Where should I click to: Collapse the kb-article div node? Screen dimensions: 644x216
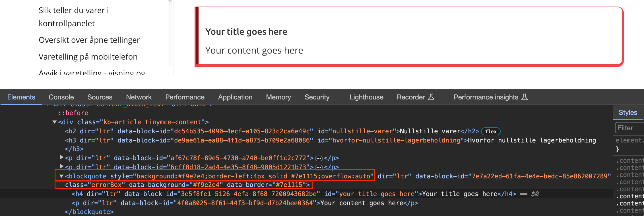coord(55,122)
